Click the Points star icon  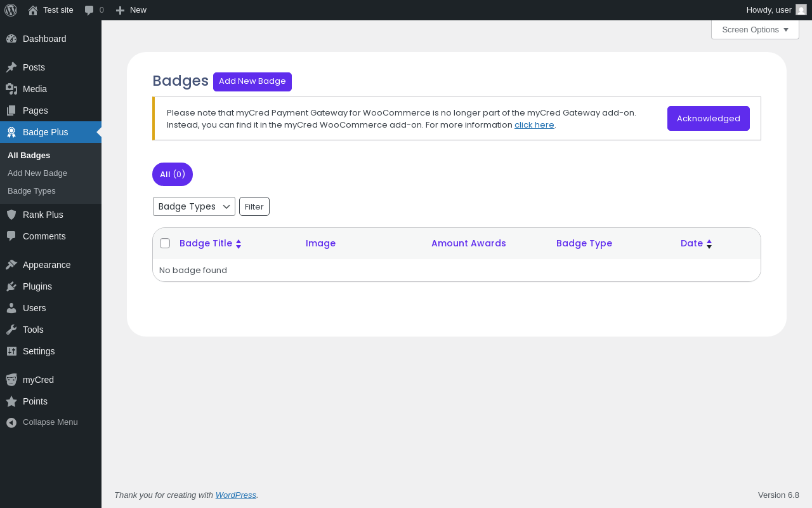11,401
